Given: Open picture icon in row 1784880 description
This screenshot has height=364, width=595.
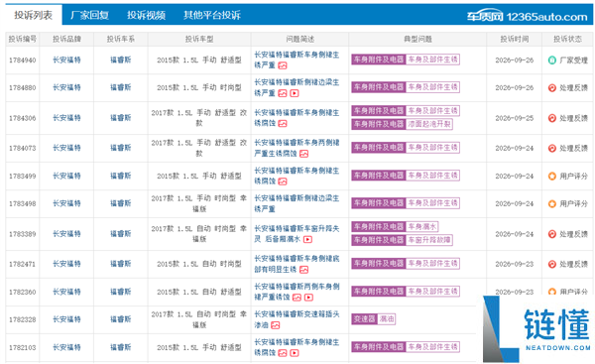Looking at the screenshot, I should point(283,93).
